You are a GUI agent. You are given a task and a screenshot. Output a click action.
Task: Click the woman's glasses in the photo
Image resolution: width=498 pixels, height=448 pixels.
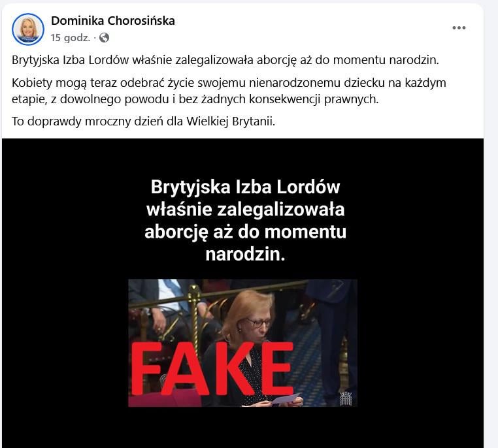click(259, 323)
